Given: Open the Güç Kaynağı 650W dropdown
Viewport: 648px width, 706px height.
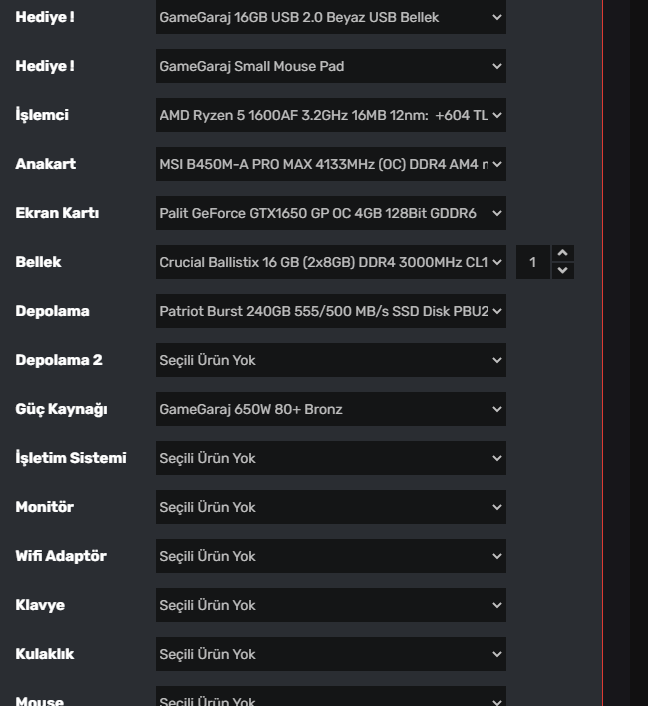Looking at the screenshot, I should coord(330,409).
